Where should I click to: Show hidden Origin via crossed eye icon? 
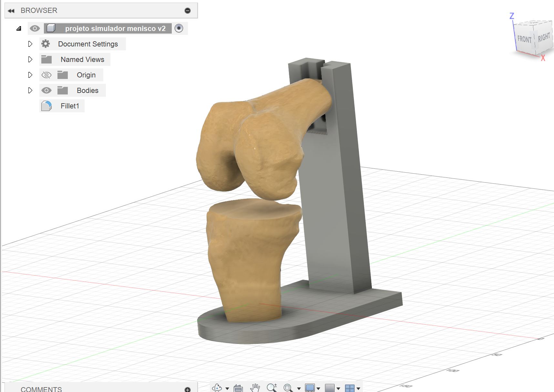46,75
